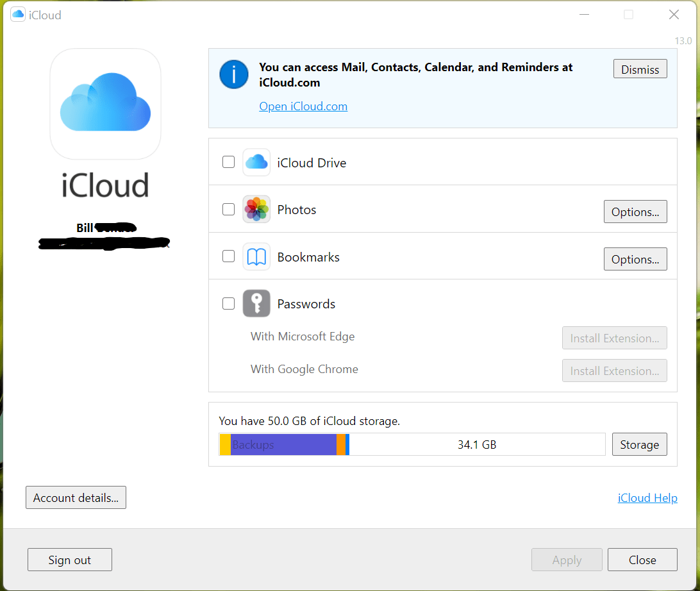Click the Photos pinwheel icon
700x591 pixels.
point(256,209)
